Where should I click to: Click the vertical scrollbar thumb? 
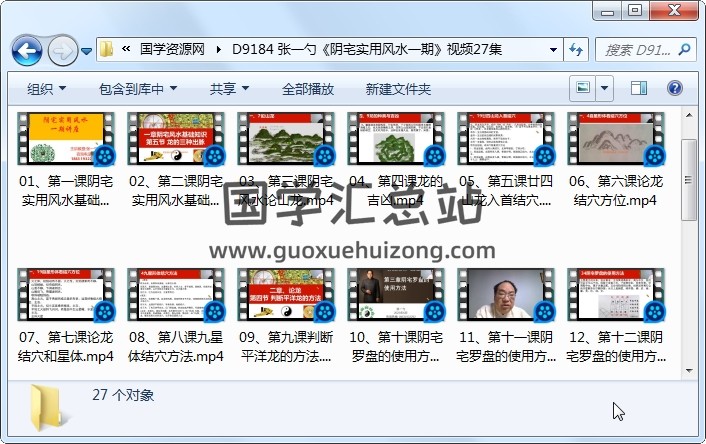[689, 180]
